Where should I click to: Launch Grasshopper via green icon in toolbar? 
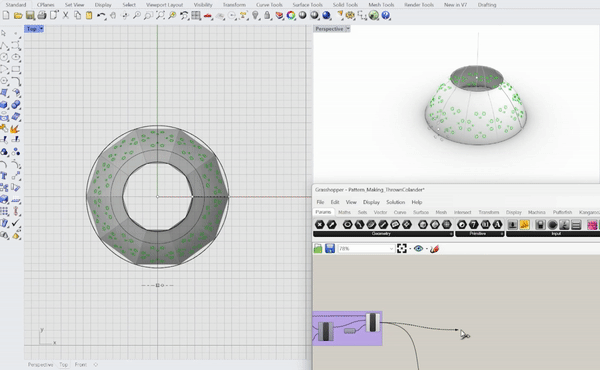pos(374,16)
